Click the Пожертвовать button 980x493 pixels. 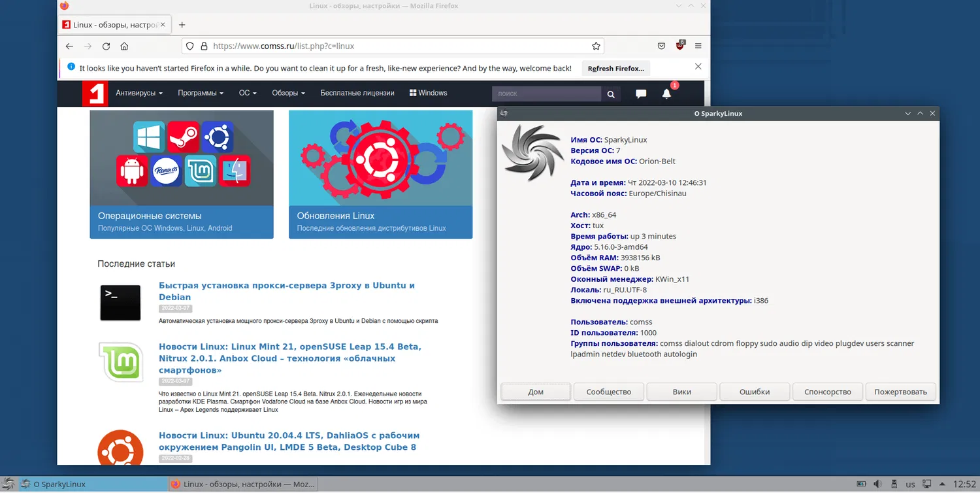coord(901,392)
